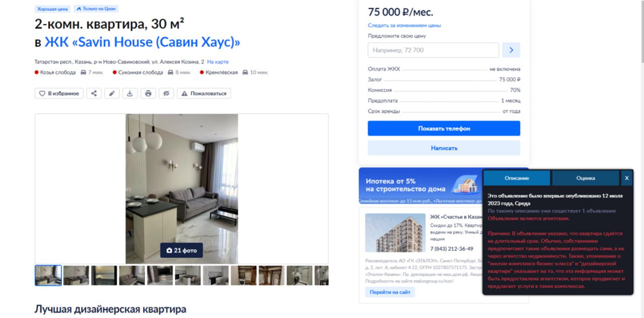Image resolution: width=644 pixels, height=318 pixels.
Task: Click the Показать телефон button
Action: (444, 128)
